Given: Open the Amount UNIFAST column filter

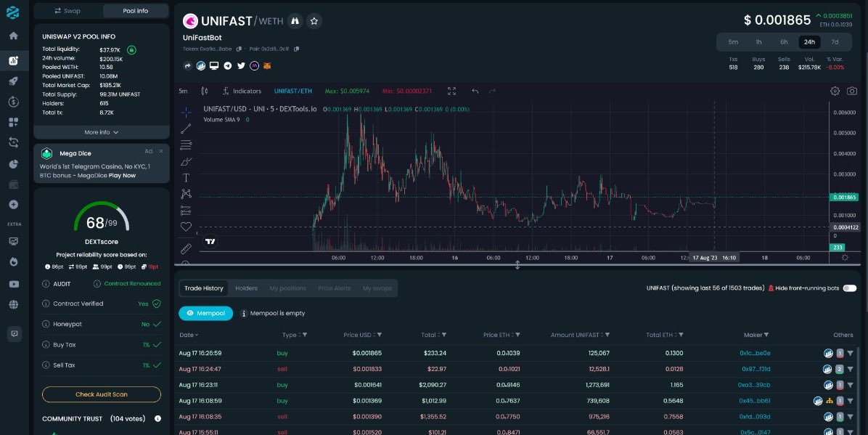Looking at the screenshot, I should 607,335.
